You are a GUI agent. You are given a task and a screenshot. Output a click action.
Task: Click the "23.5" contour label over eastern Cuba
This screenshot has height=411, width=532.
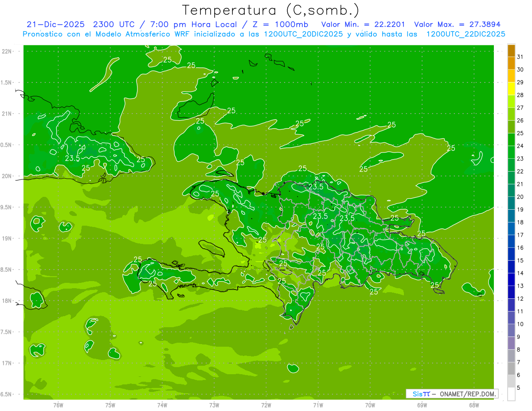tap(72, 158)
